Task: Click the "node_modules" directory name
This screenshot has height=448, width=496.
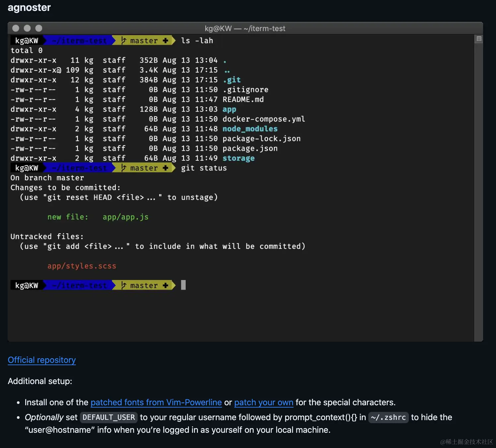Action: click(250, 129)
